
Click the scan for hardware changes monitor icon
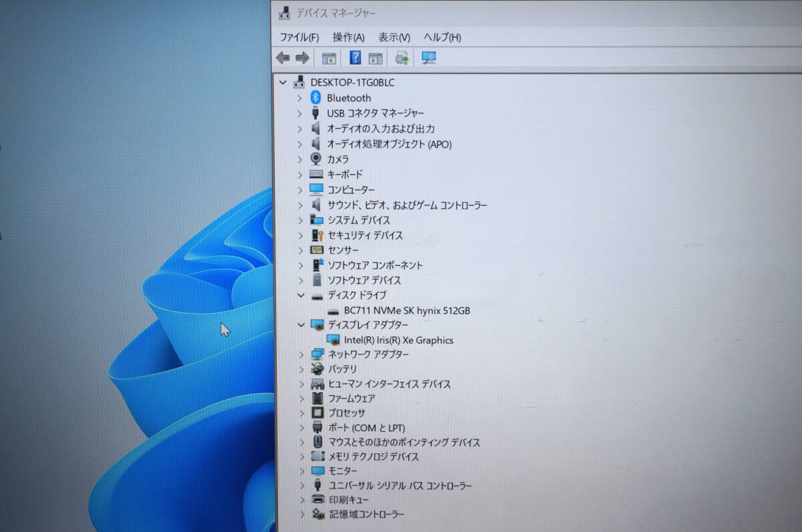pyautogui.click(x=428, y=58)
